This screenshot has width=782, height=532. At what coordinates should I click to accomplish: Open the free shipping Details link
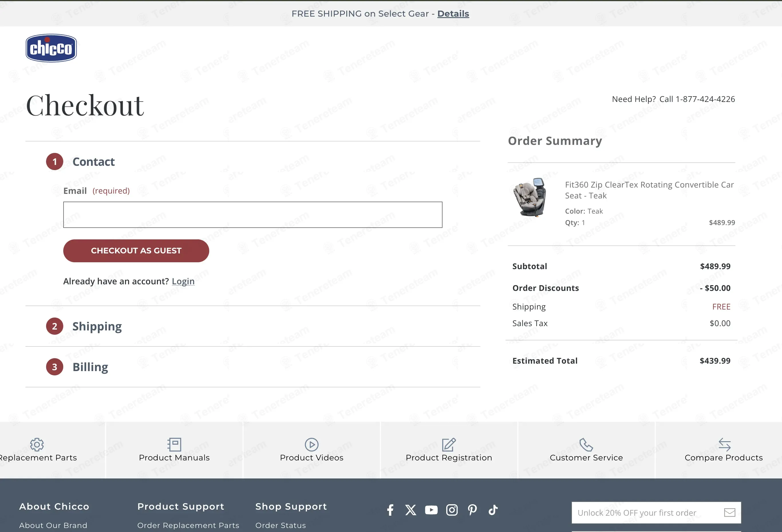pyautogui.click(x=453, y=13)
